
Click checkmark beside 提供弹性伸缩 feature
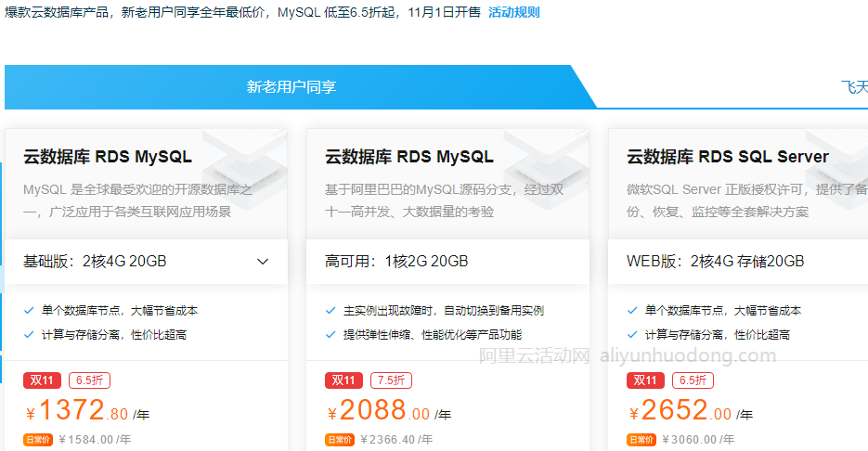coord(330,335)
